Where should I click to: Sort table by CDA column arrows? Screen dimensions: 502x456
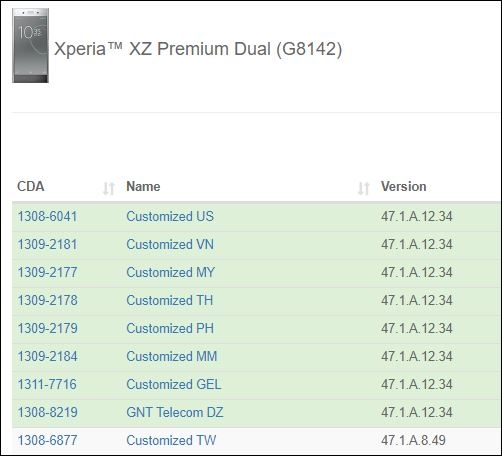click(x=109, y=188)
